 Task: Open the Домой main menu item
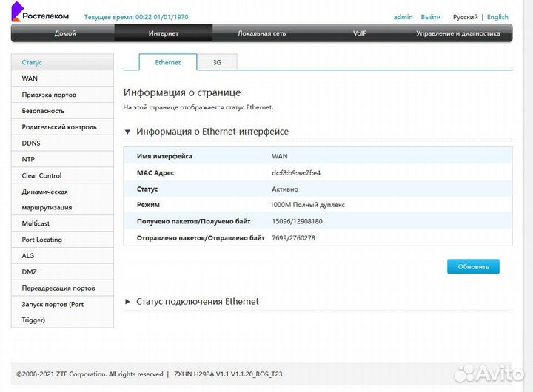(x=64, y=33)
